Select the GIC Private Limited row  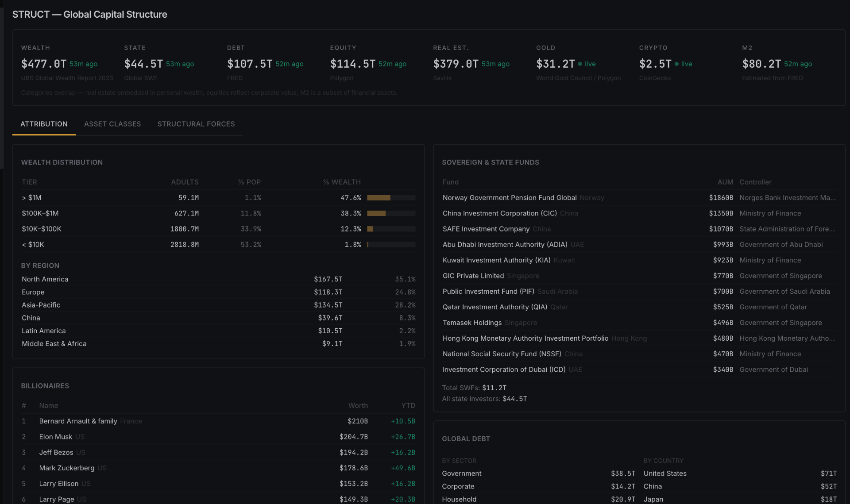(x=639, y=276)
